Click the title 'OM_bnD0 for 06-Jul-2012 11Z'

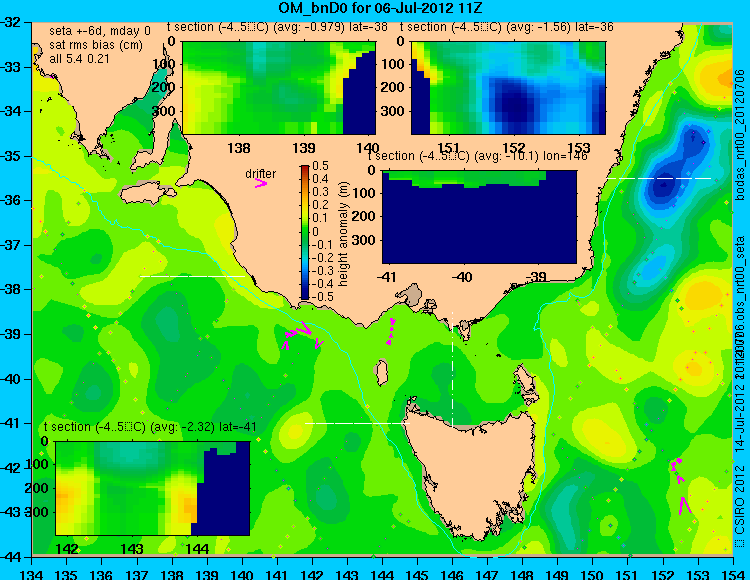(380, 8)
